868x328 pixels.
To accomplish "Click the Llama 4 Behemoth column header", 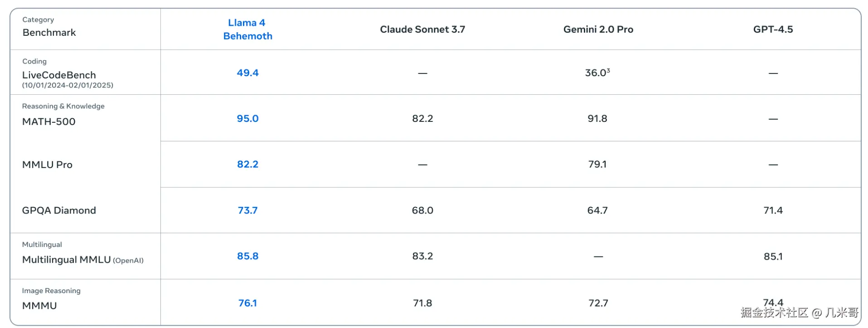I will (247, 29).
